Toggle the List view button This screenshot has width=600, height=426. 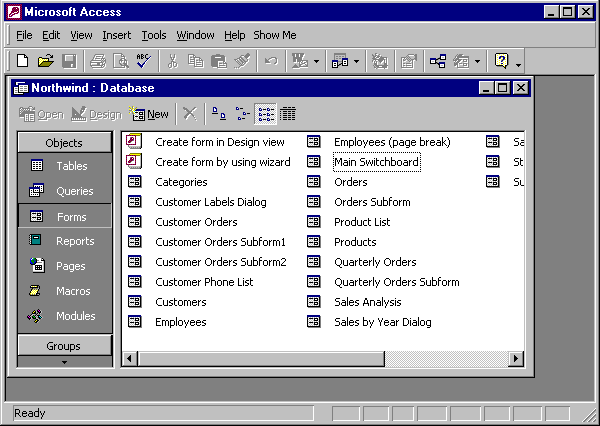click(266, 114)
